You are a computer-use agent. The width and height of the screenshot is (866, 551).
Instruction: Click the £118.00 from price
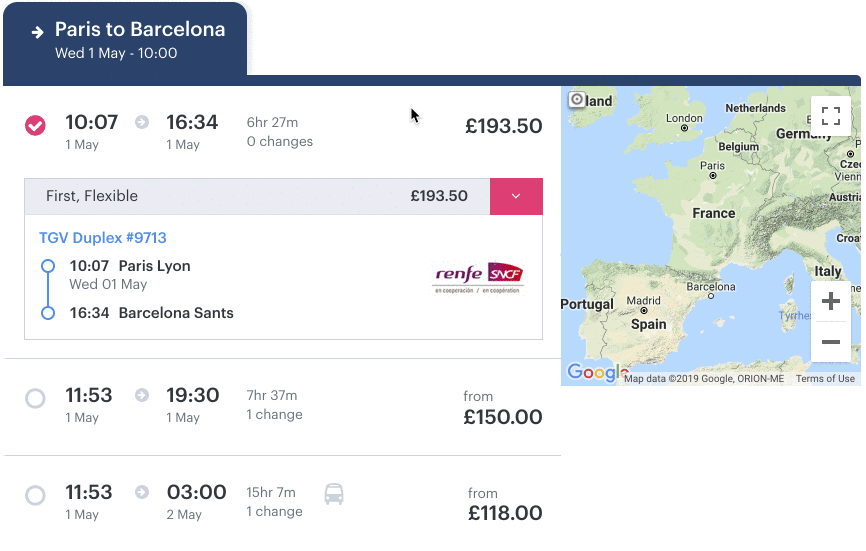pyautogui.click(x=505, y=513)
